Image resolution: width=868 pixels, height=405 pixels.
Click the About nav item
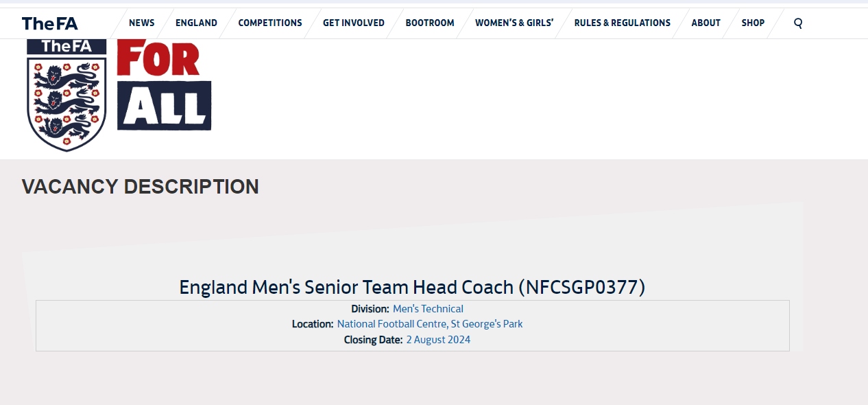pos(706,23)
